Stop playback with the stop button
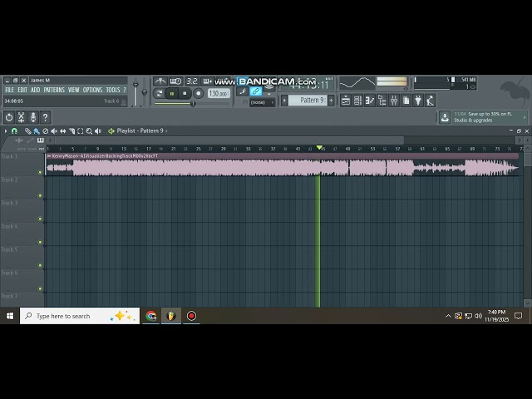This screenshot has width=532, height=399. [x=185, y=93]
